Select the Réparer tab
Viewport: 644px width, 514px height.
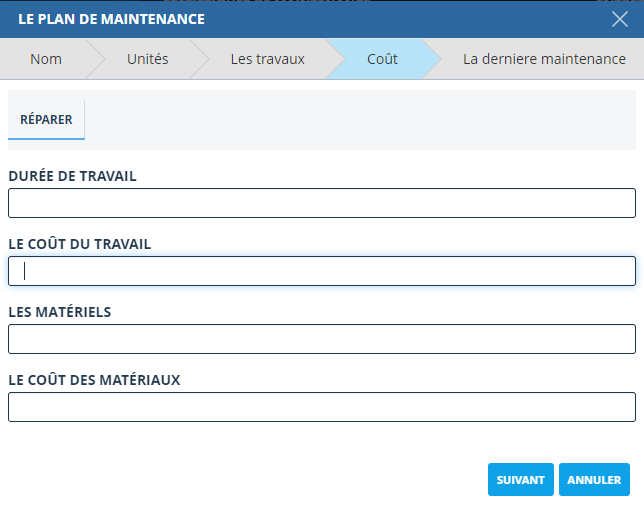coord(46,120)
